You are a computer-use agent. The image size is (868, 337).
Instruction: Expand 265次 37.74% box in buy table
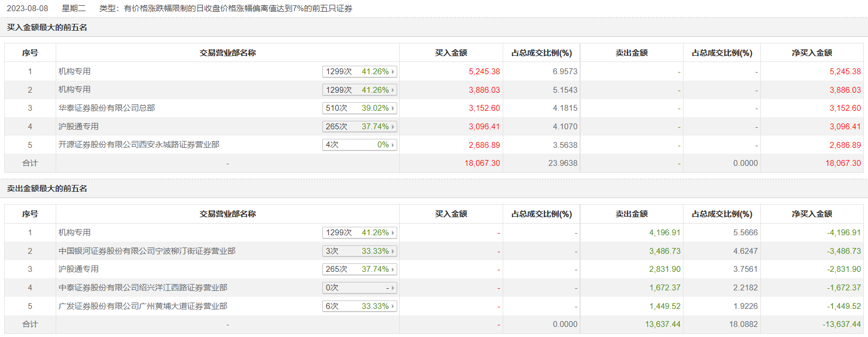click(x=359, y=127)
